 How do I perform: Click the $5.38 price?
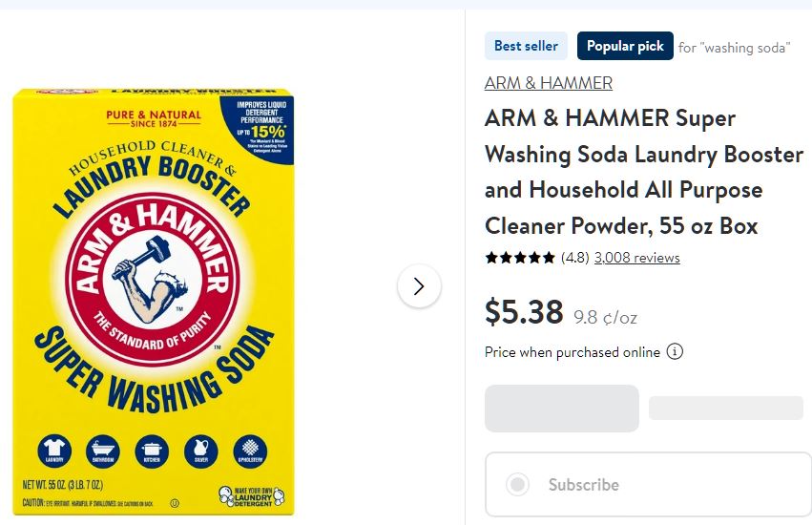tap(524, 311)
